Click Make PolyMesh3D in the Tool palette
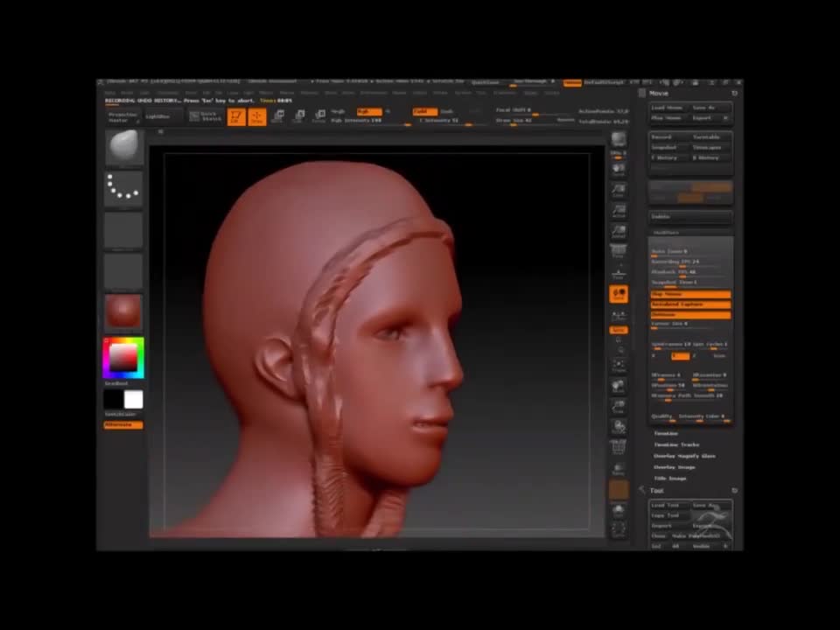 696,535
